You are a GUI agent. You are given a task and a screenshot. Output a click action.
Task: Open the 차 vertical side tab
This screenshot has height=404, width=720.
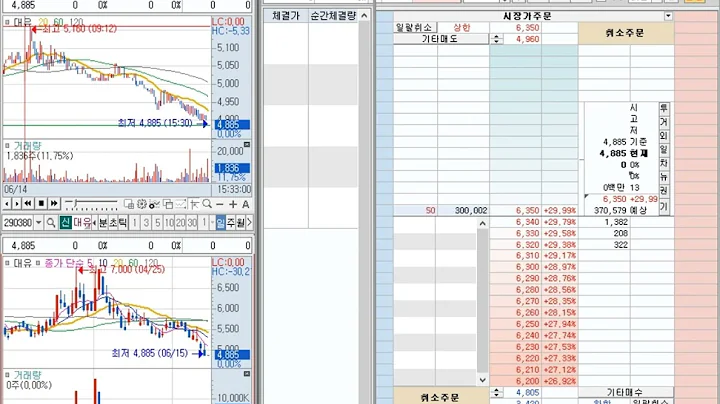(664, 163)
